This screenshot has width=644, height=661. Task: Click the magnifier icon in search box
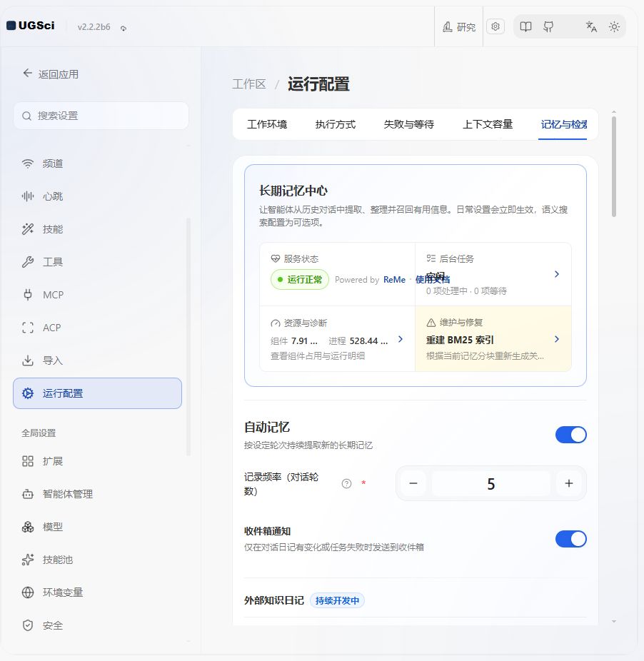click(26, 116)
